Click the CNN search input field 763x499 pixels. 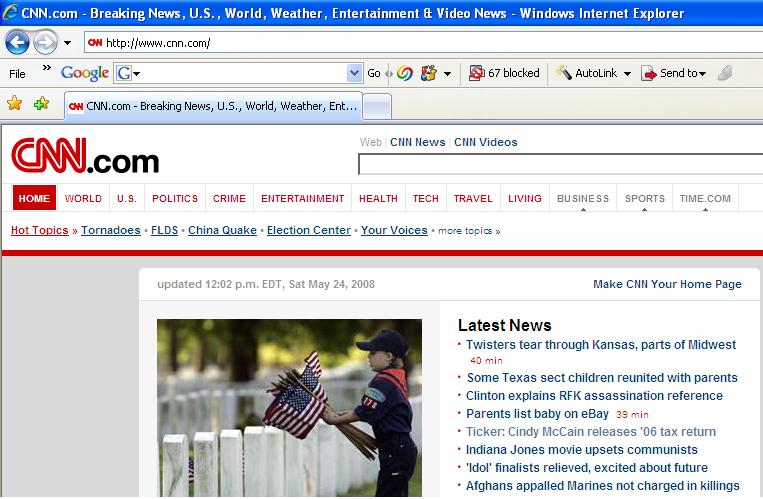560,165
